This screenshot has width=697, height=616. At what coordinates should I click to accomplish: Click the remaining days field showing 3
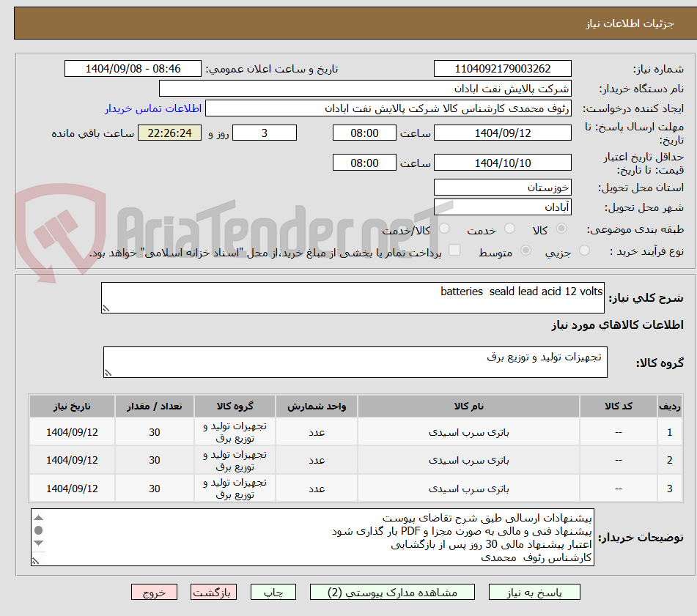click(x=265, y=133)
